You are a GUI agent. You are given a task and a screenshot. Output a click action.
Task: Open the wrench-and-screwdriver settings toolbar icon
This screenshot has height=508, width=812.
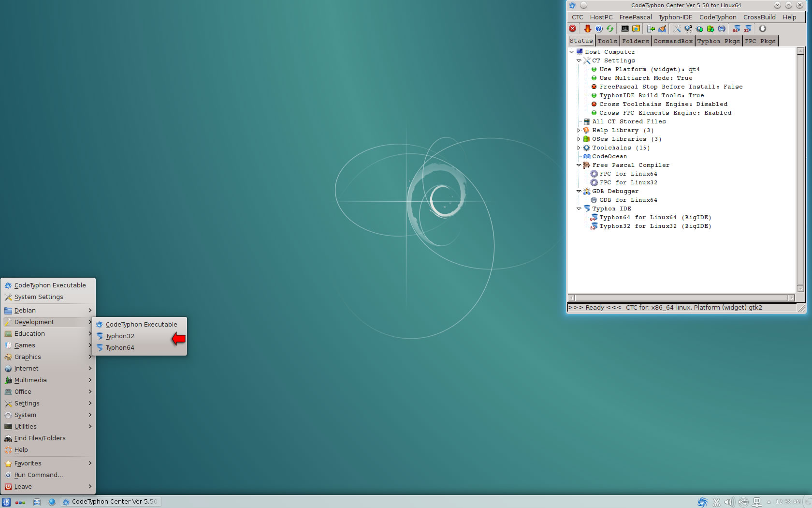coord(677,29)
